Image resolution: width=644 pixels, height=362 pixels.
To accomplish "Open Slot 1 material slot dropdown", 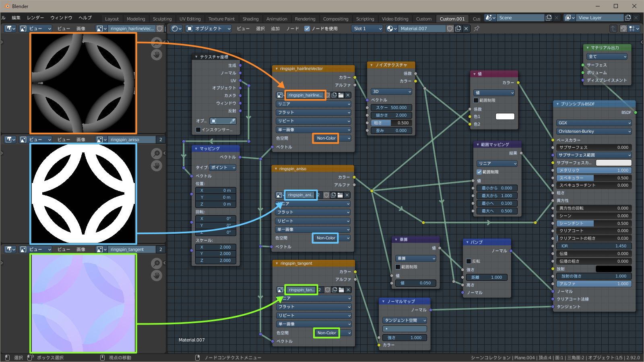I will click(367, 29).
